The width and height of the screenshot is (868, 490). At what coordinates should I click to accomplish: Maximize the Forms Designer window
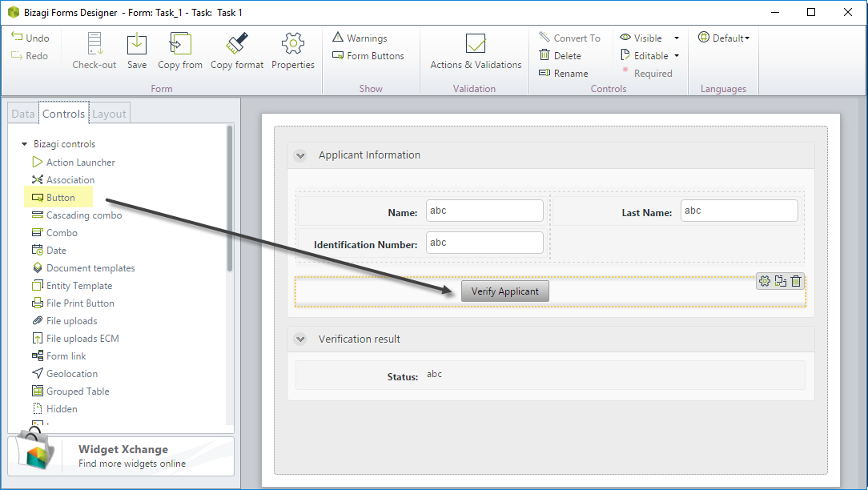(811, 12)
